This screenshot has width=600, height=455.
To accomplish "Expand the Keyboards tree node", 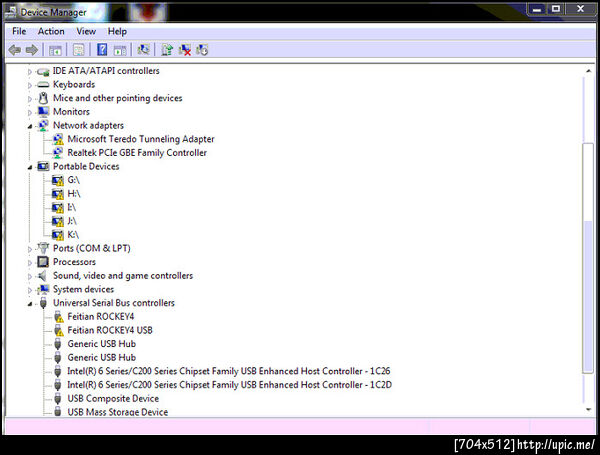I will [29, 85].
